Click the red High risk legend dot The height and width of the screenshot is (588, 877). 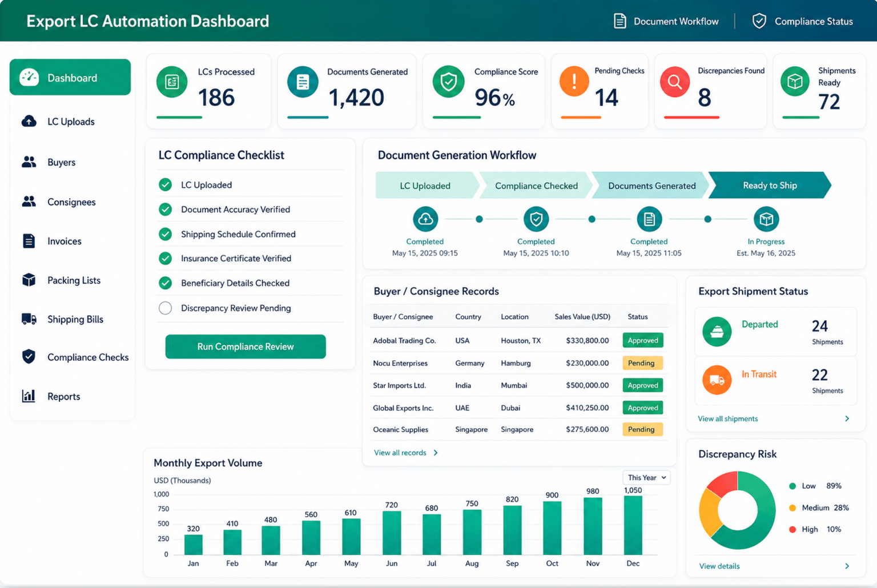click(792, 529)
